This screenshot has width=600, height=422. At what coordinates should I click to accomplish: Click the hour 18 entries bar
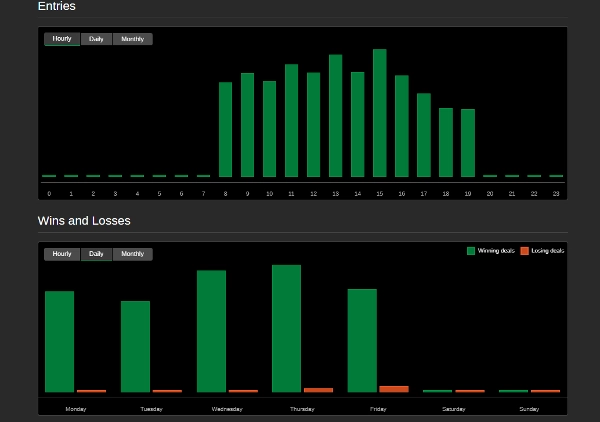[x=446, y=142]
